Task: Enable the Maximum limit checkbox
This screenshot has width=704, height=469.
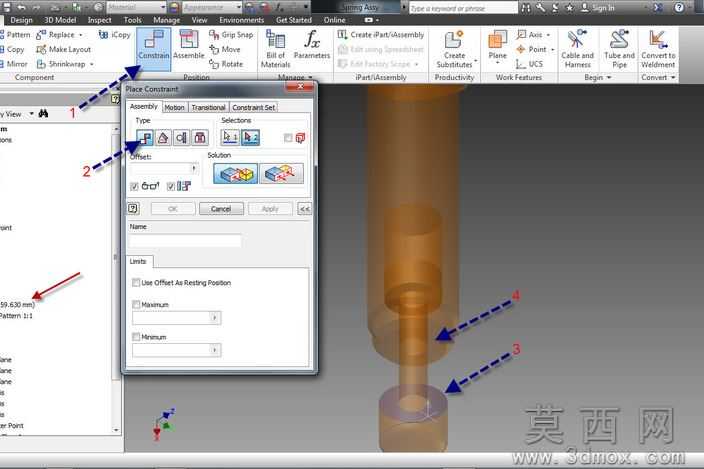Action: pos(136,304)
